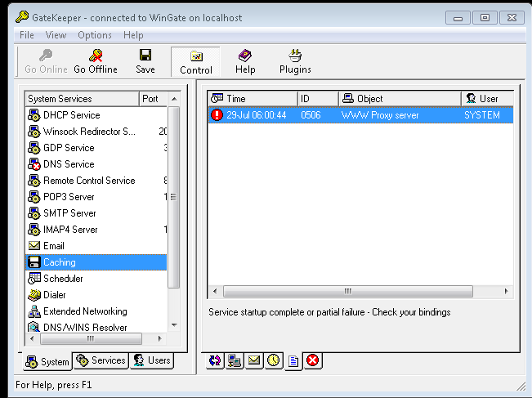The image size is (532, 398).
Task: Select the DNS/WINS Resolver item
Action: [x=96, y=327]
